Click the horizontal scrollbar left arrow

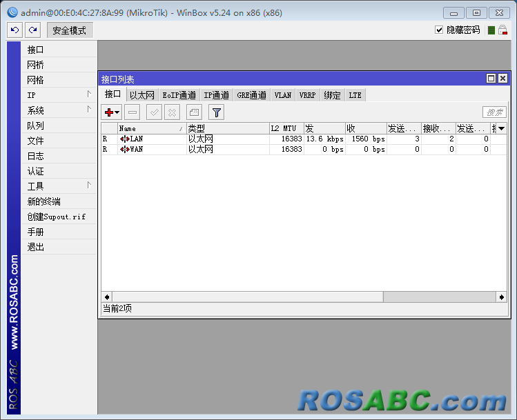coord(107,297)
